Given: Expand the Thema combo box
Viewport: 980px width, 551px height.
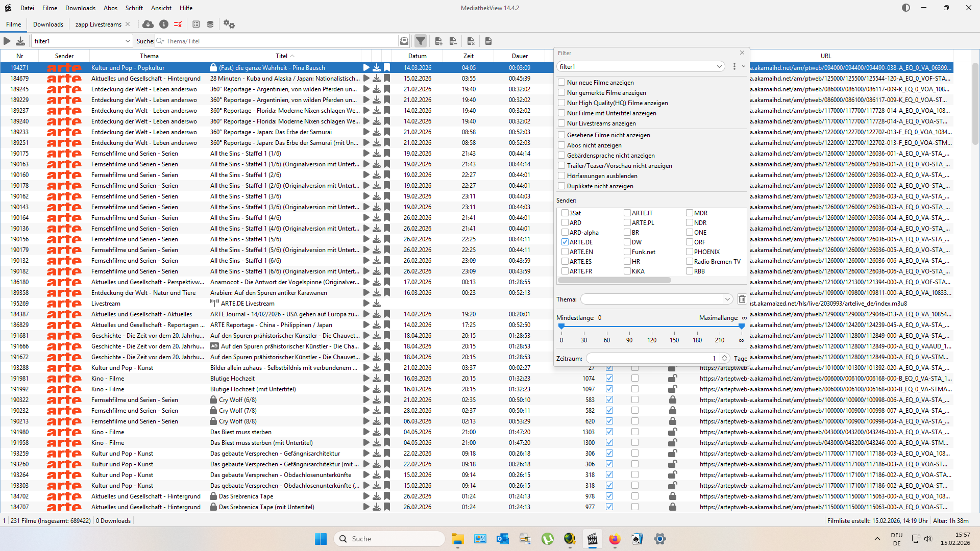Looking at the screenshot, I should coord(727,299).
